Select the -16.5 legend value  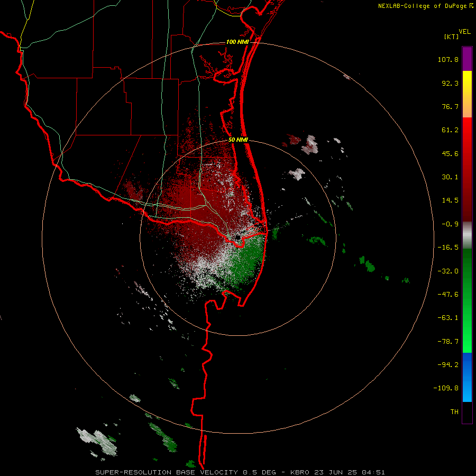pos(448,248)
